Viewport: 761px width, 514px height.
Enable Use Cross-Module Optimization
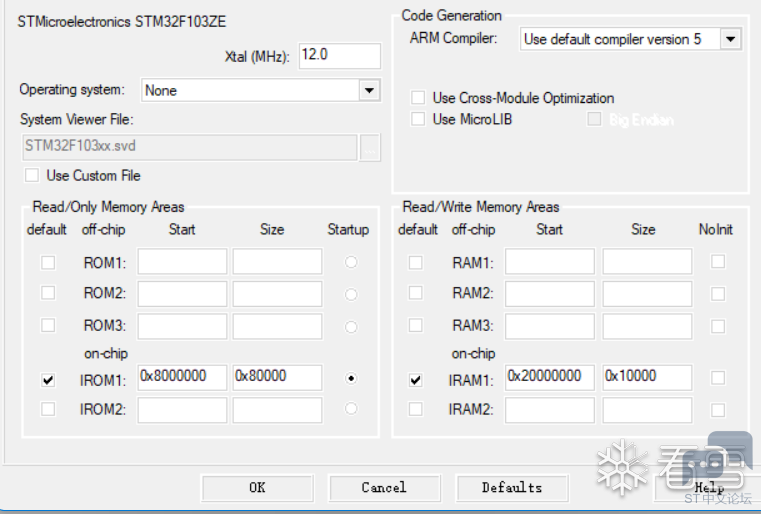pyautogui.click(x=418, y=98)
